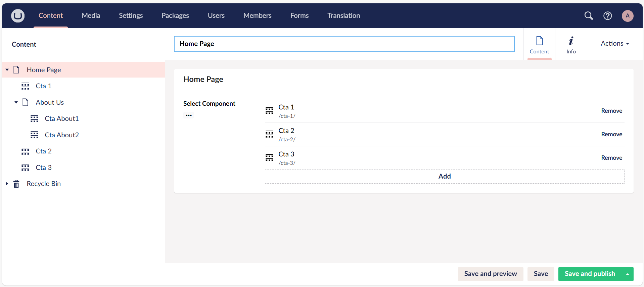Expand the Recycle Bin node
The height and width of the screenshot is (287, 644).
click(x=7, y=184)
